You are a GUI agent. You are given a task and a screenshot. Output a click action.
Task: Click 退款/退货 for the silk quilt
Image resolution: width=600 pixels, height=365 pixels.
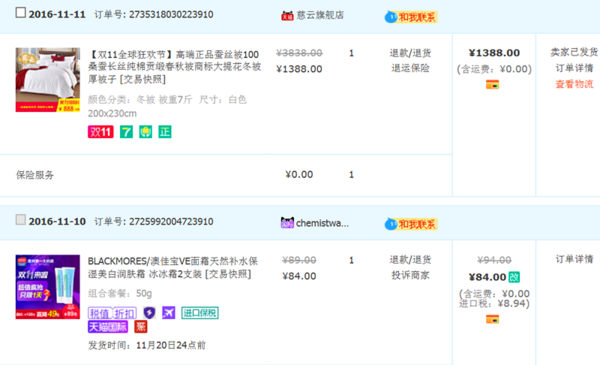[x=410, y=53]
